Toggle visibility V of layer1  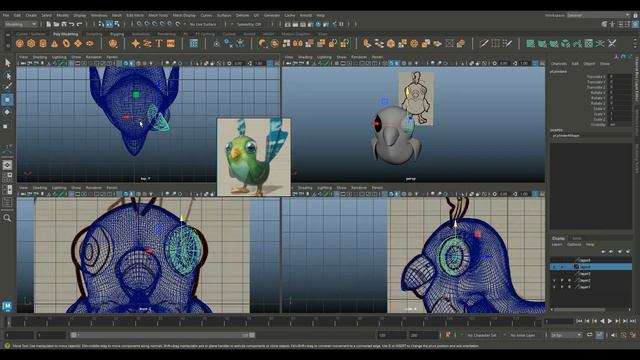click(x=554, y=287)
